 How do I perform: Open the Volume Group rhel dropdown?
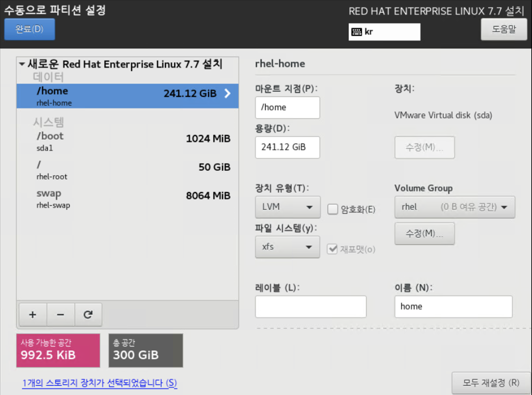tap(455, 207)
